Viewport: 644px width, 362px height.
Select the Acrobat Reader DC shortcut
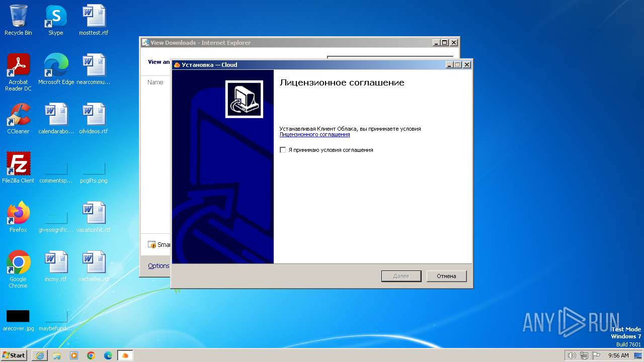tap(18, 72)
